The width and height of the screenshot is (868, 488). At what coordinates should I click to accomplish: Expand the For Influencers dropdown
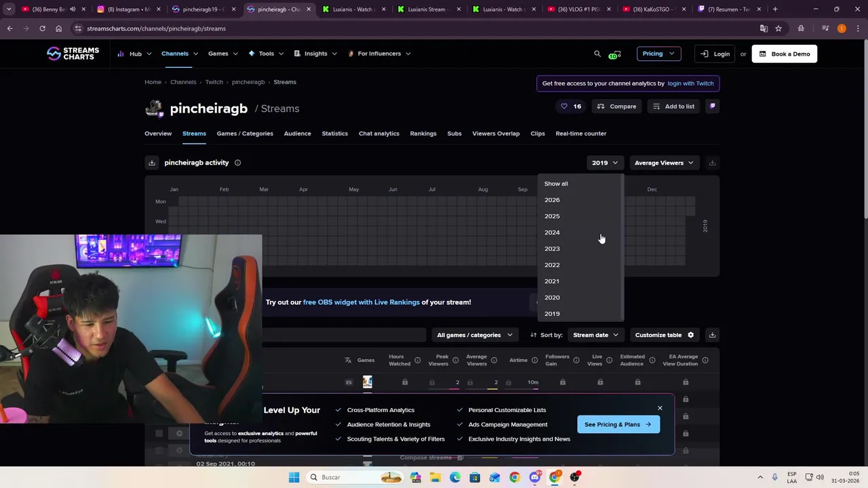[x=379, y=54]
